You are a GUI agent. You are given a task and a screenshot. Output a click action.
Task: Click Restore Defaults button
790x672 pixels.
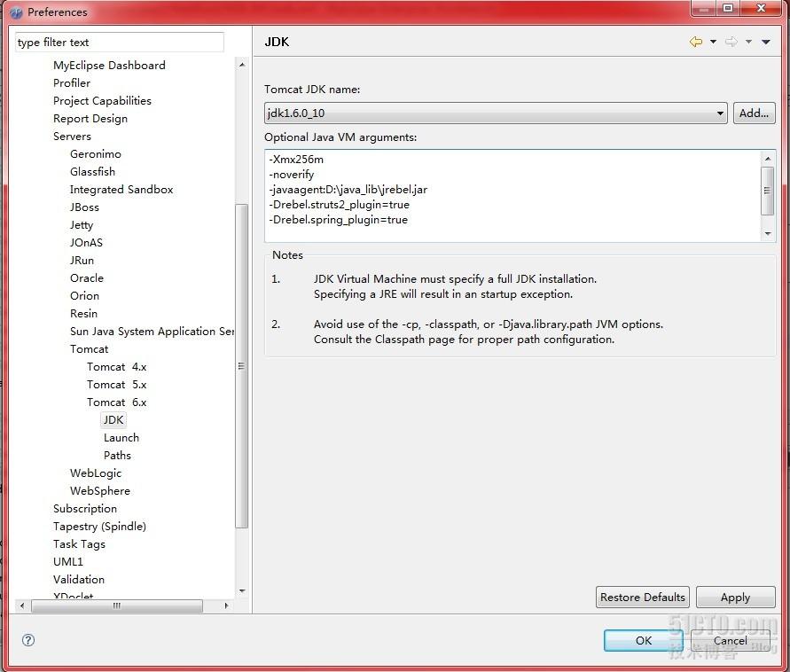(x=643, y=597)
